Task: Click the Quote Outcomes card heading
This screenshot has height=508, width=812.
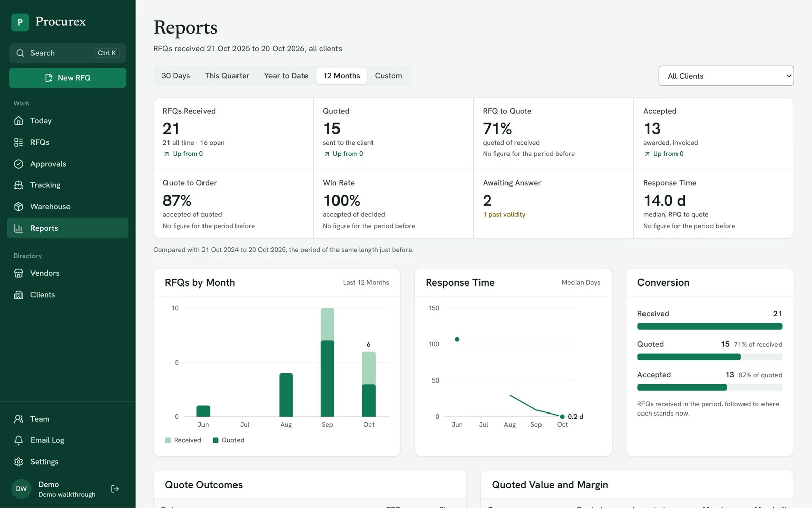Action: 204,485
